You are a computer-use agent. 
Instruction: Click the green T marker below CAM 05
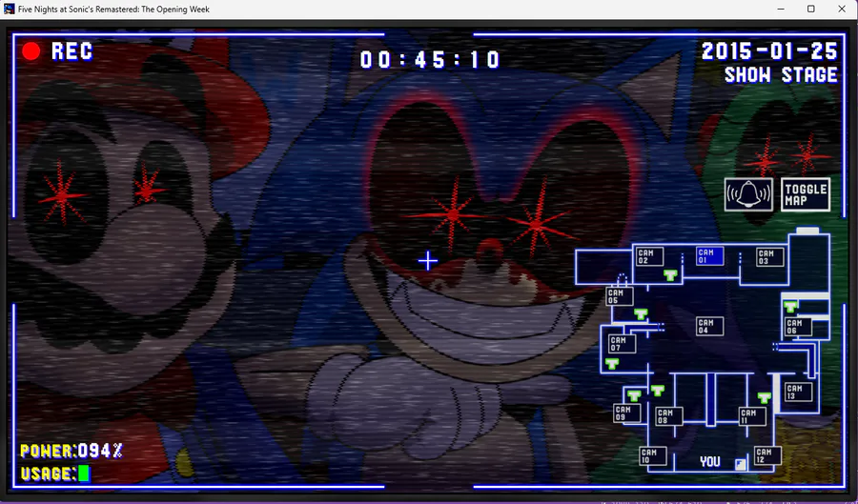click(641, 313)
